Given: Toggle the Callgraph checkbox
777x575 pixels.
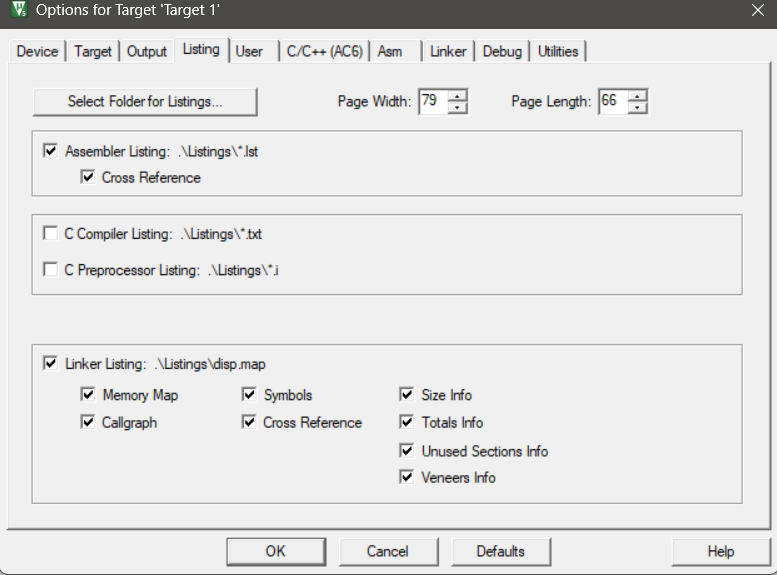Looking at the screenshot, I should 88,423.
